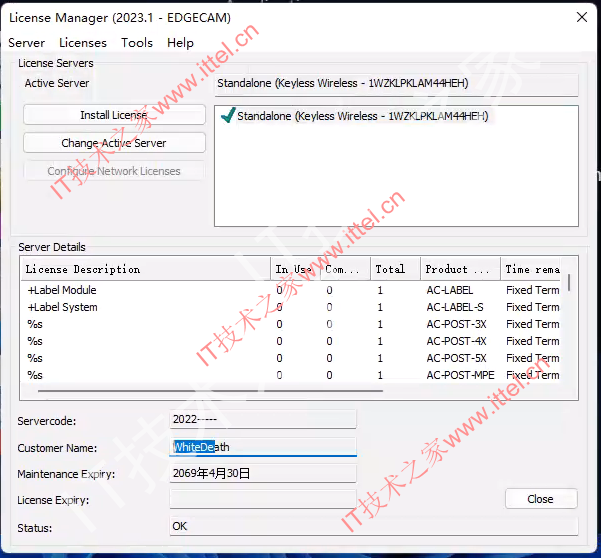Close the License Manager window
601x558 pixels.
(582, 17)
